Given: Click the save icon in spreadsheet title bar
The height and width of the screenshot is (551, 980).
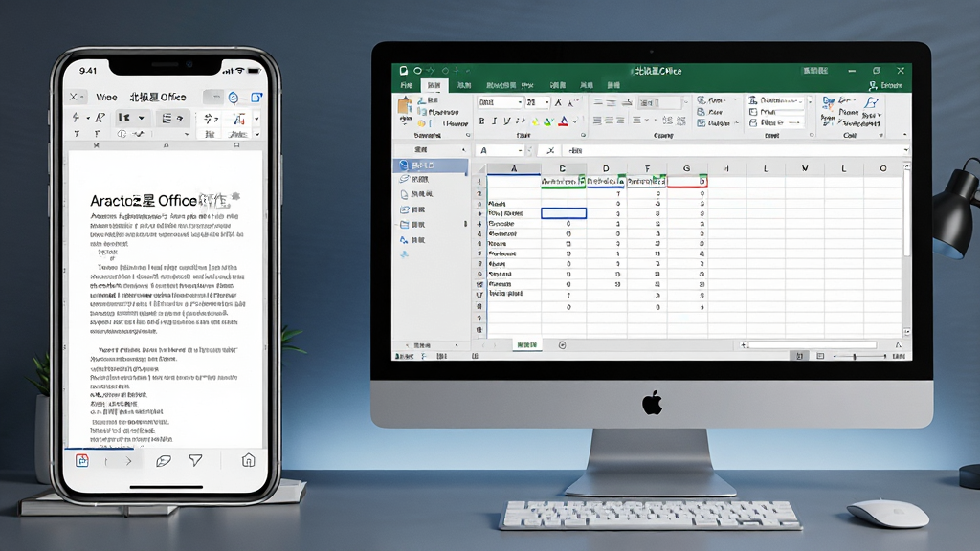Looking at the screenshot, I should tap(404, 71).
